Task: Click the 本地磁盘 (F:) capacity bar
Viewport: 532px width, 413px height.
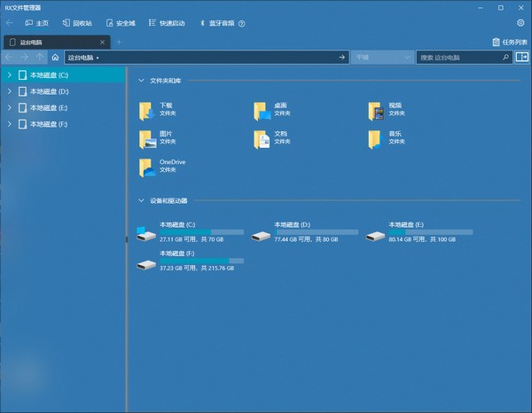Action: (201, 261)
